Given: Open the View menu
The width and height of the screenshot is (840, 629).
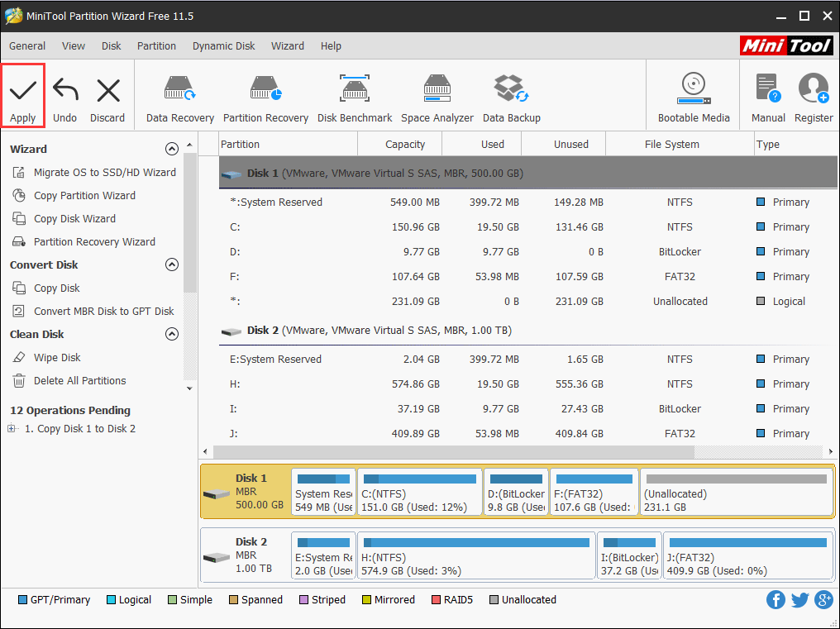Looking at the screenshot, I should click(x=74, y=46).
